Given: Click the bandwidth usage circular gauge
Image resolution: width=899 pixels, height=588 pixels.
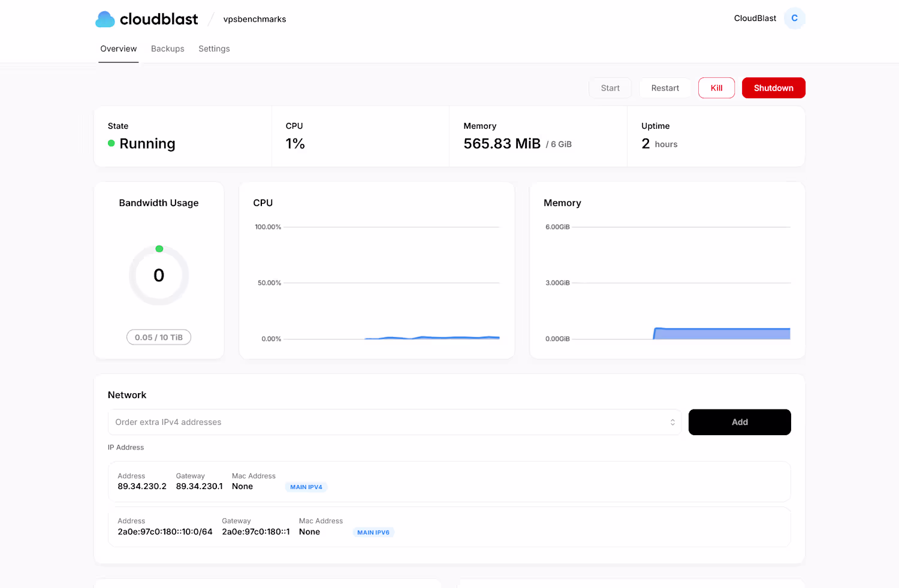Looking at the screenshot, I should [159, 275].
